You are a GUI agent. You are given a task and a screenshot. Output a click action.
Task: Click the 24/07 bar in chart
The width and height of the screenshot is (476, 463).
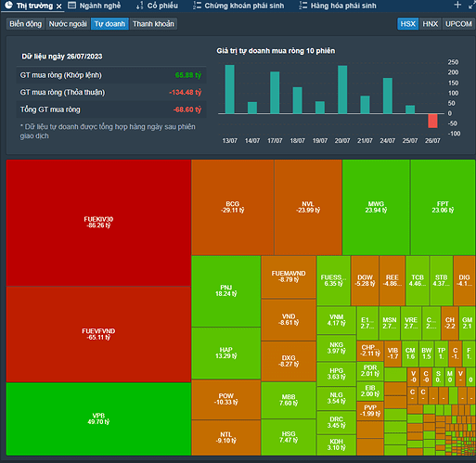pyautogui.click(x=388, y=96)
